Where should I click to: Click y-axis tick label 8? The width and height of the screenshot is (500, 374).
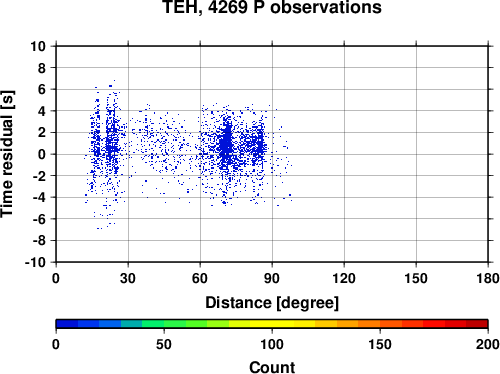tap(42, 68)
